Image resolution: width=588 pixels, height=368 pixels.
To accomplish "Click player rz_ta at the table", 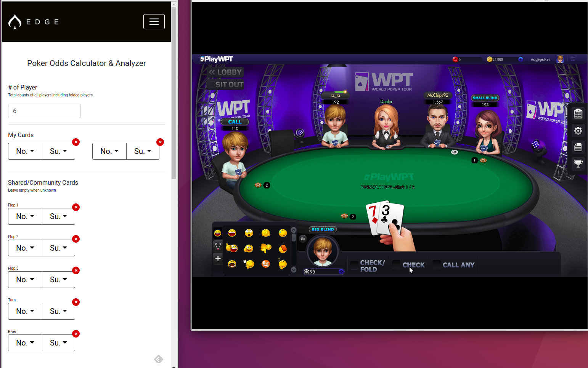I will pyautogui.click(x=335, y=126).
